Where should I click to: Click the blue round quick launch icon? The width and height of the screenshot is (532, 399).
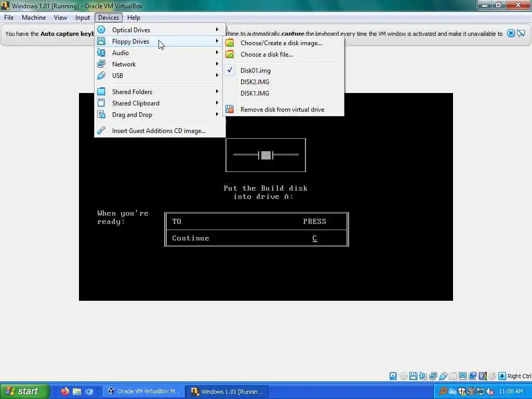click(x=89, y=391)
